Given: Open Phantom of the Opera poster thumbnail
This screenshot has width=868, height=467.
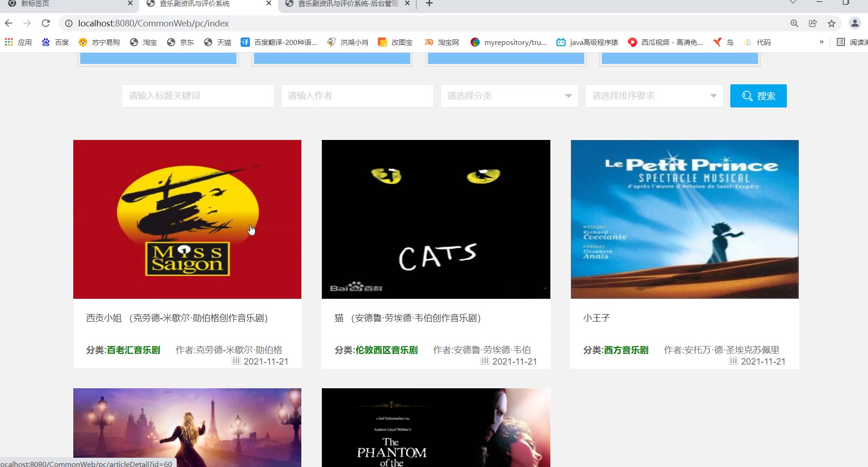Looking at the screenshot, I should (436, 428).
